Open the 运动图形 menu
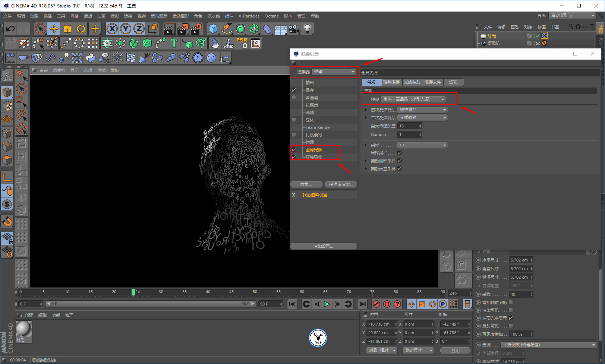The width and height of the screenshot is (605, 364). (x=181, y=16)
